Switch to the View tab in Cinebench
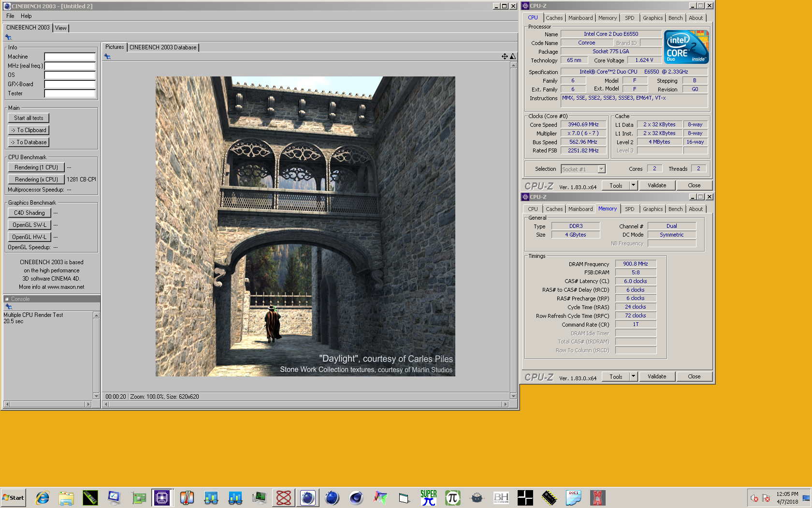812x508 pixels. [x=61, y=28]
